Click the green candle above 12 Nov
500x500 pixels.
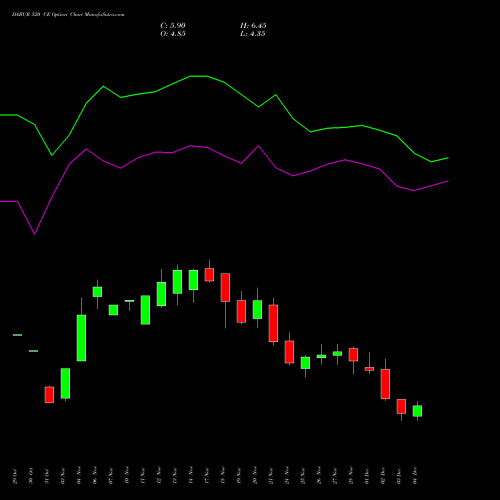(161, 294)
